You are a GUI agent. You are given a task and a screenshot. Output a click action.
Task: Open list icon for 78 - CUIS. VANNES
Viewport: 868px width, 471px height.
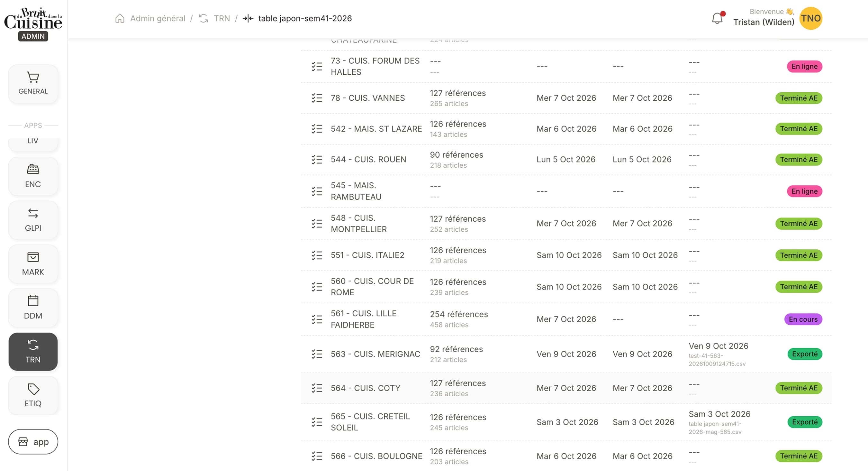coord(317,98)
